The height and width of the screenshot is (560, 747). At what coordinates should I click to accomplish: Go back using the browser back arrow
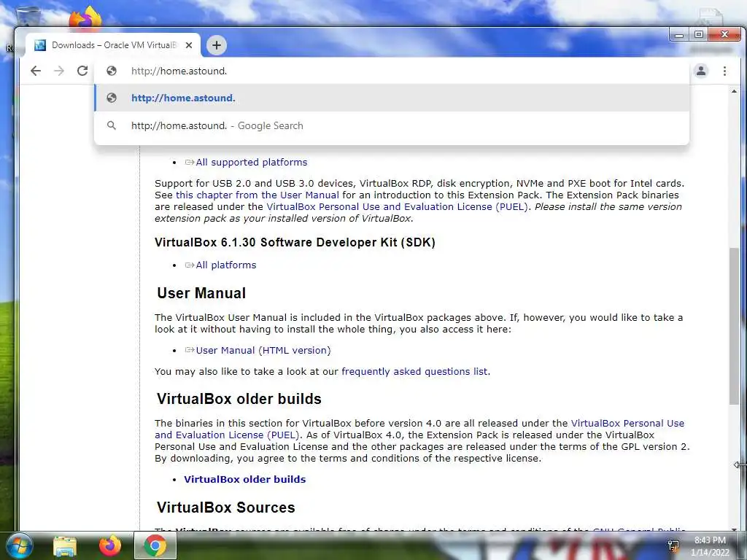pos(36,71)
